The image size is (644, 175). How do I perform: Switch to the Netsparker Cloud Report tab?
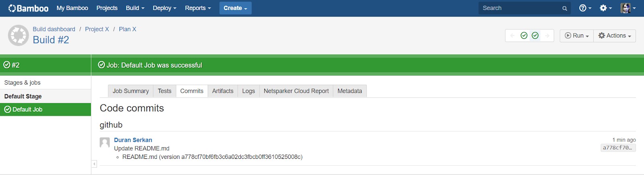(296, 91)
